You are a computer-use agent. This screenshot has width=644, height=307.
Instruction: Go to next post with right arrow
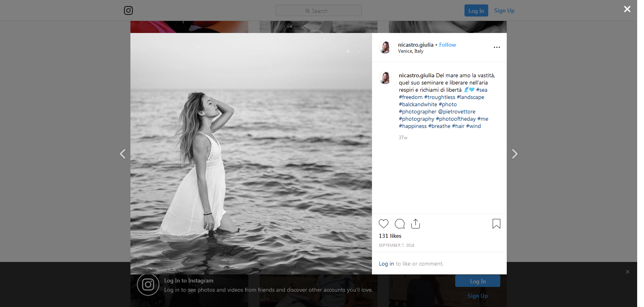[x=514, y=154]
